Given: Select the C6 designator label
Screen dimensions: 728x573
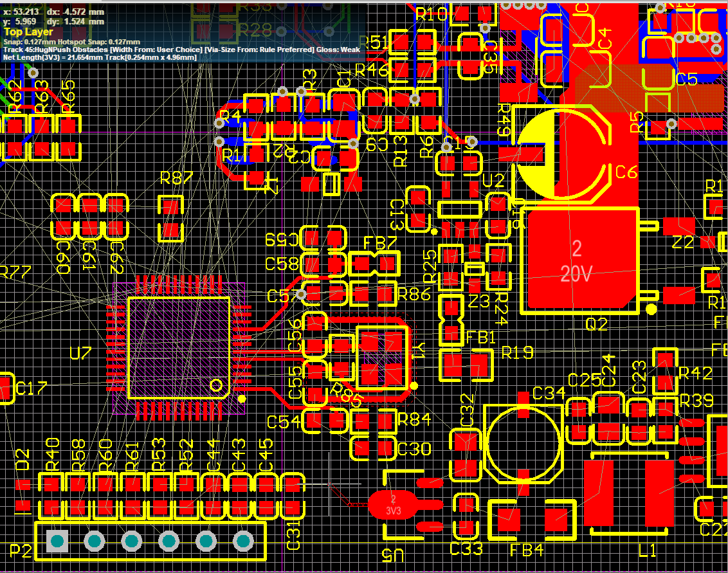Looking at the screenshot, I should click(x=626, y=172).
